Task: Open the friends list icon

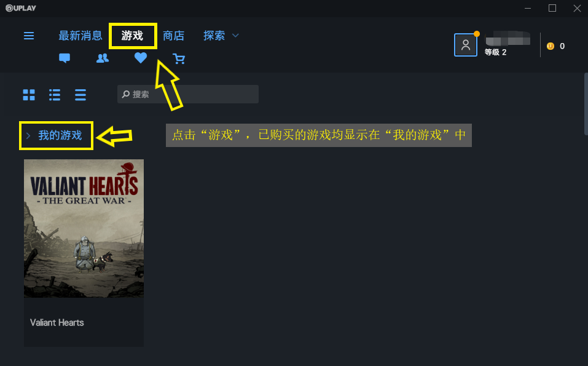Action: coord(103,58)
